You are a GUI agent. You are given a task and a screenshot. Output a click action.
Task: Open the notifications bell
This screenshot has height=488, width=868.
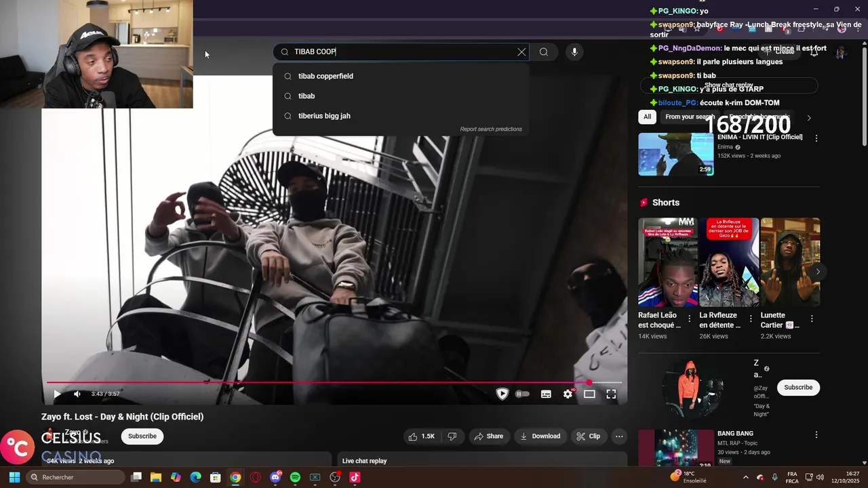tap(814, 52)
